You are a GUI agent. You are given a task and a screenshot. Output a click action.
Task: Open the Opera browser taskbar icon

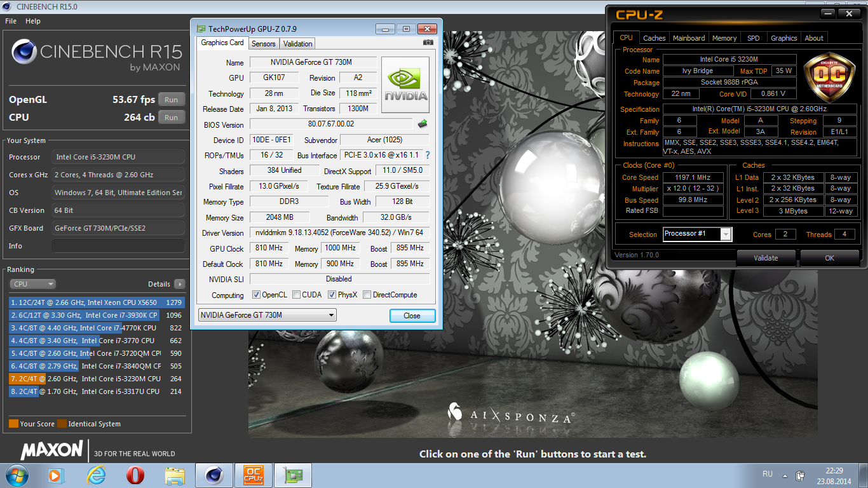[135, 475]
